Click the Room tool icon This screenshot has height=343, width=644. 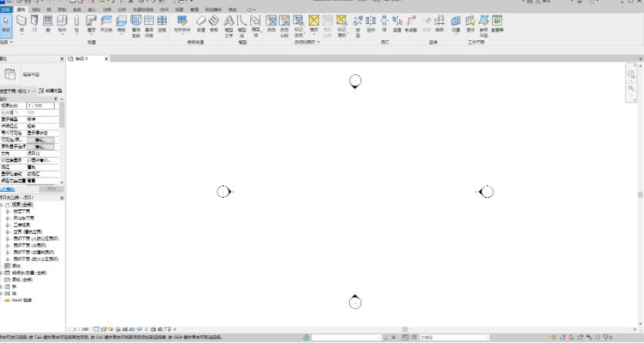point(272,22)
